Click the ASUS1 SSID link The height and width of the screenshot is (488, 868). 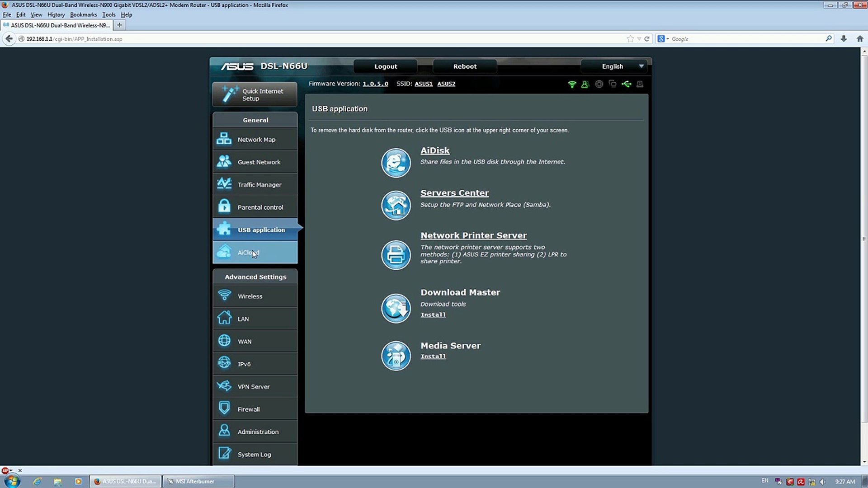(x=424, y=84)
